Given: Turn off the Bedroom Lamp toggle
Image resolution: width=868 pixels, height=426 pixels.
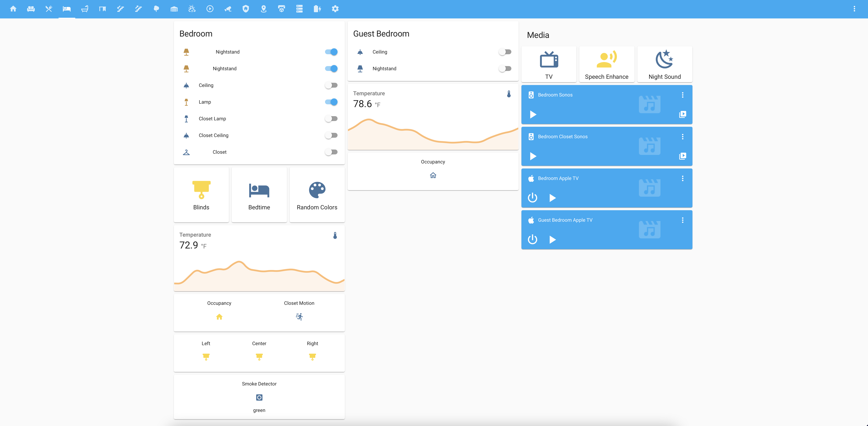Looking at the screenshot, I should point(331,102).
